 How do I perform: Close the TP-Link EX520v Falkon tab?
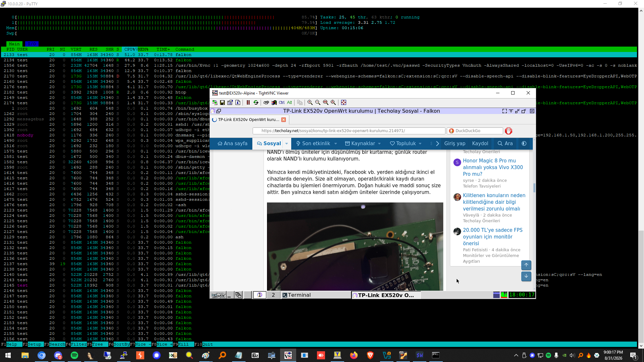284,120
